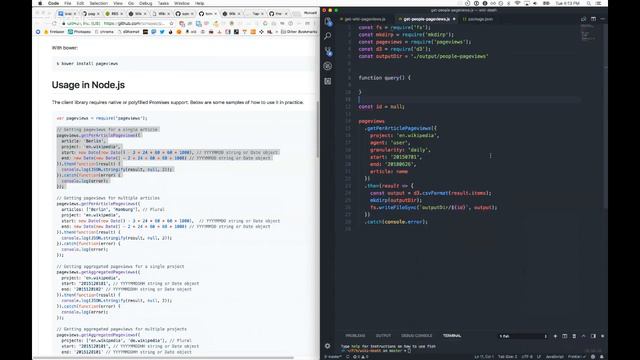Open Notification Center in menu bar
Screen dimensions: 640x360
click(x=598, y=3)
